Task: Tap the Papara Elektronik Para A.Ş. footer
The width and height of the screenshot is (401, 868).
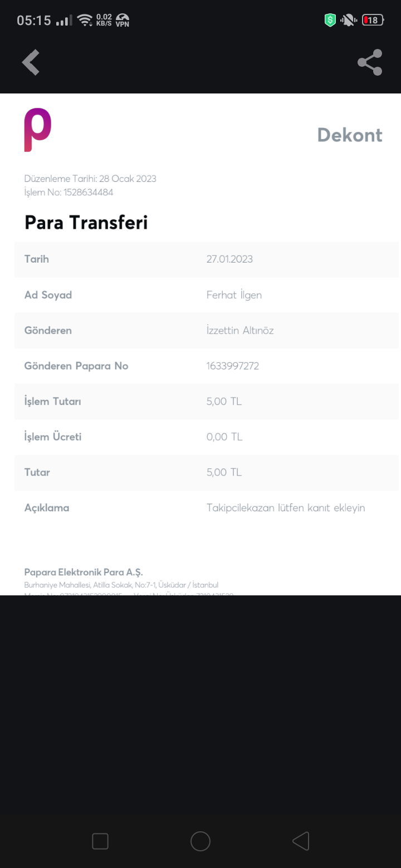Action: [x=84, y=573]
